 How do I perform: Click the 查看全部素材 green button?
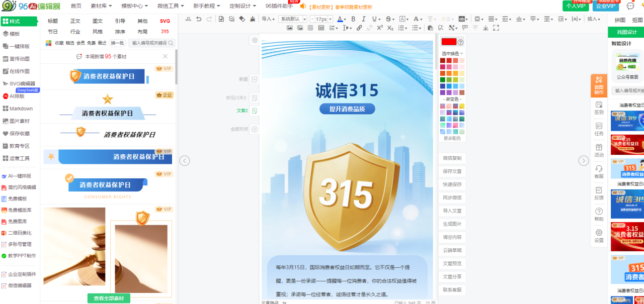(109, 298)
